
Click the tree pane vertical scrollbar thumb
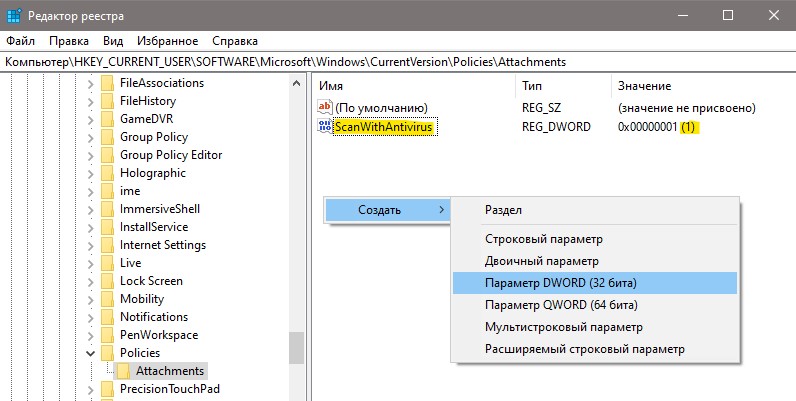pos(296,348)
